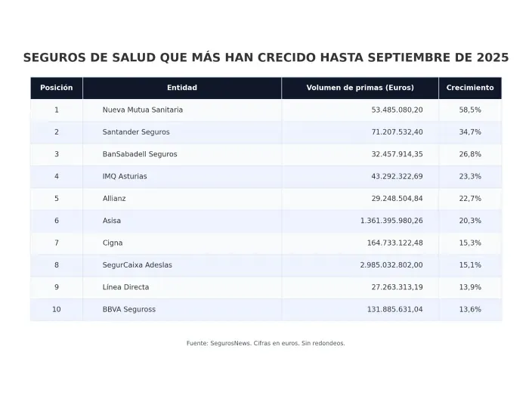This screenshot has height=399, width=532.
Task: Click the 'Fuente: SegurosNews' footnote text
Action: (266, 343)
